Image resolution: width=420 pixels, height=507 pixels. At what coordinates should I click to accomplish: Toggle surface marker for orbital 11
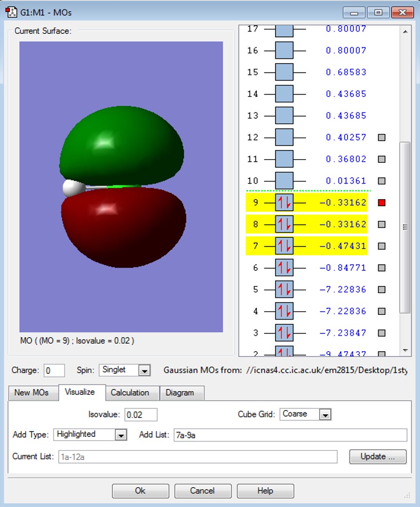pyautogui.click(x=381, y=159)
